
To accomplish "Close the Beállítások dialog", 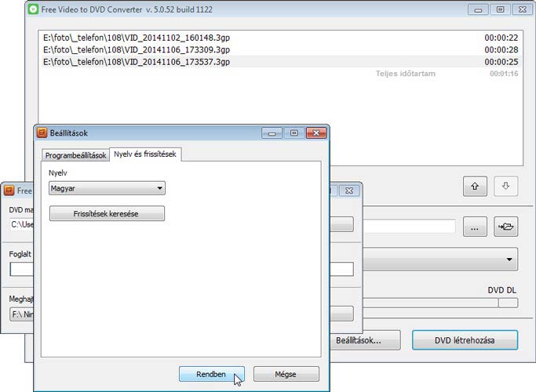I will pos(316,132).
